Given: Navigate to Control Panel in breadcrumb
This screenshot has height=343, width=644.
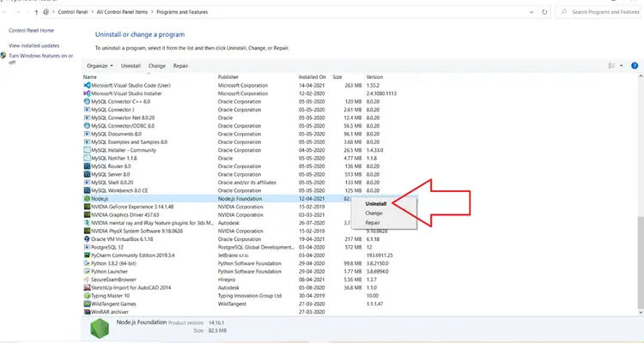Looking at the screenshot, I should pos(73,12).
